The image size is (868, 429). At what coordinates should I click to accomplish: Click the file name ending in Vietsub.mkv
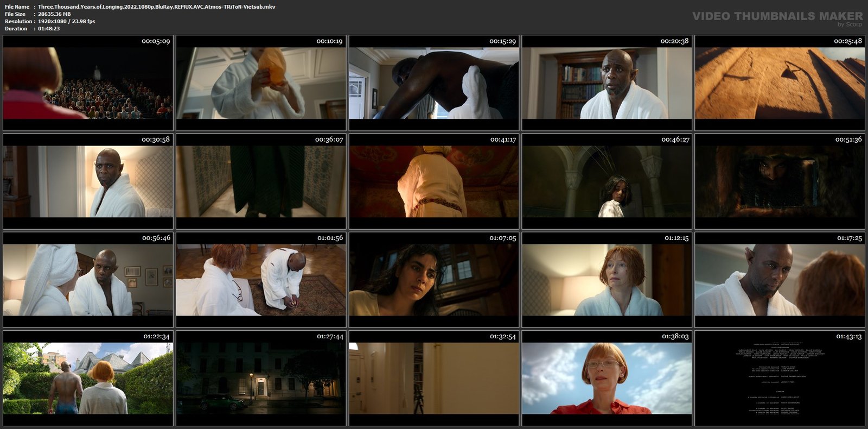click(x=157, y=7)
